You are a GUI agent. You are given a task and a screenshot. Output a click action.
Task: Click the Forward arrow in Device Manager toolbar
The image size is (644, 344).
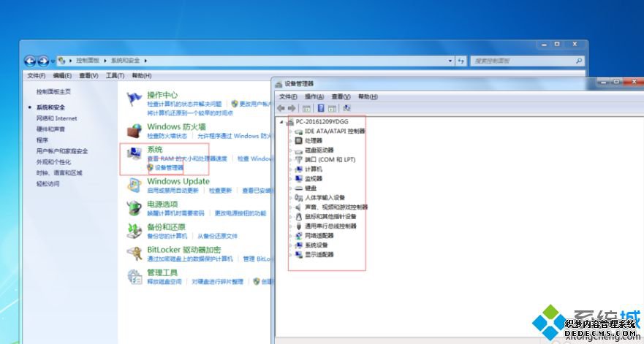[292, 108]
